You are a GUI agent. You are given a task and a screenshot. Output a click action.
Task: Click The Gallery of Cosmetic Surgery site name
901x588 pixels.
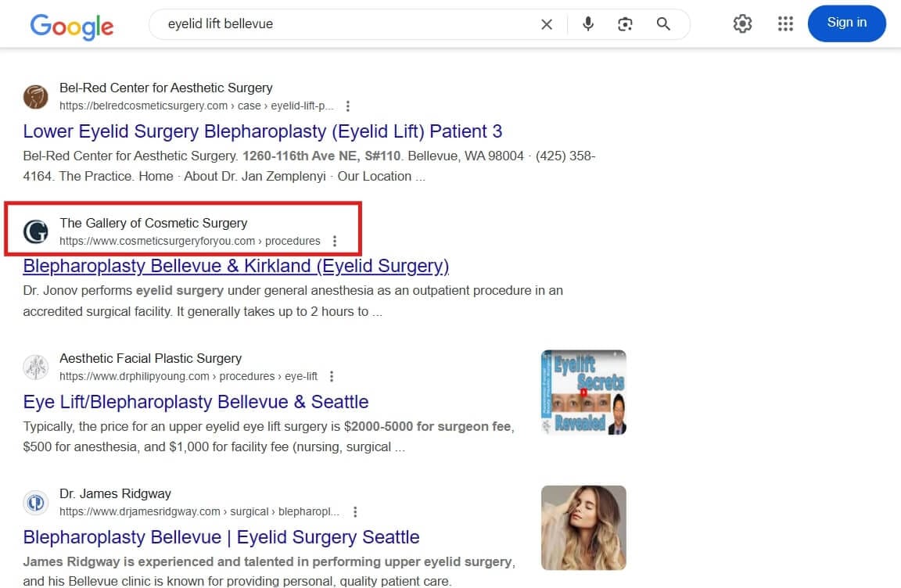coord(153,223)
